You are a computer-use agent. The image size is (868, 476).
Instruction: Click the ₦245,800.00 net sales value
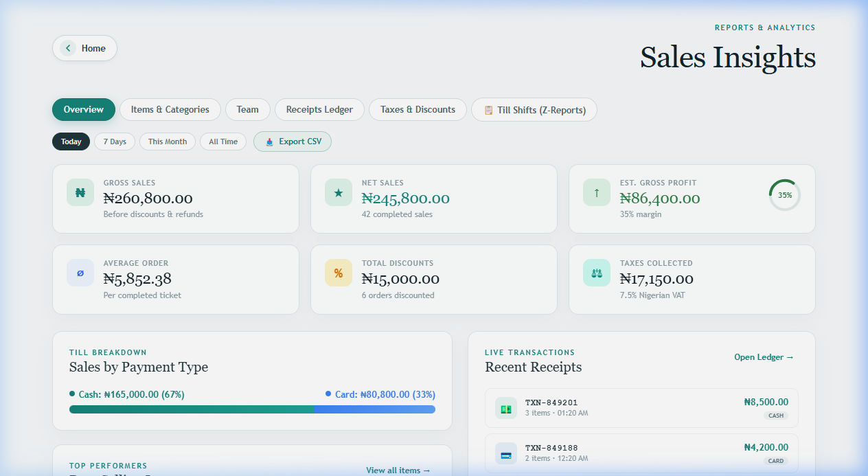(406, 199)
